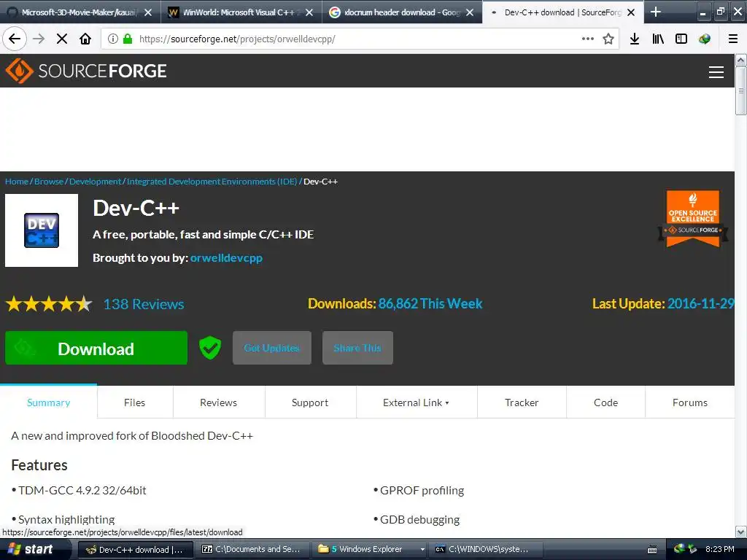Viewport: 747px width, 560px height.
Task: Go to Browse breadcrumb link
Action: point(49,182)
